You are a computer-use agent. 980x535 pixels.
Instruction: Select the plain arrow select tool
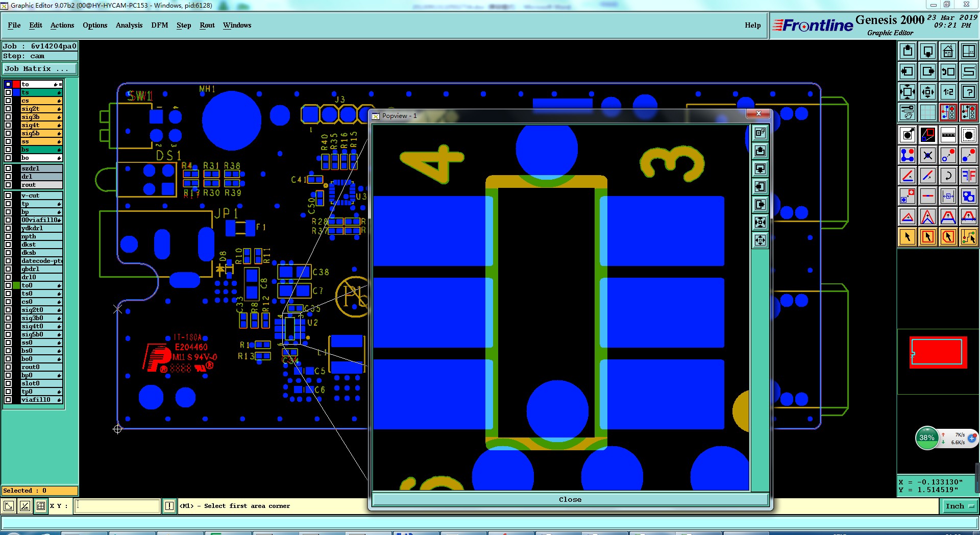tap(908, 237)
